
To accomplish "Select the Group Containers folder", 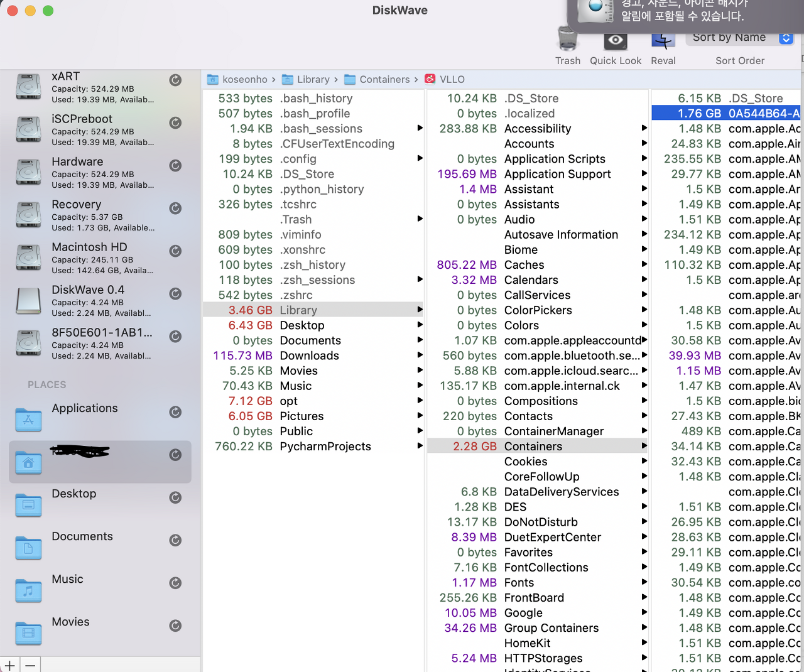I will click(x=538, y=628).
